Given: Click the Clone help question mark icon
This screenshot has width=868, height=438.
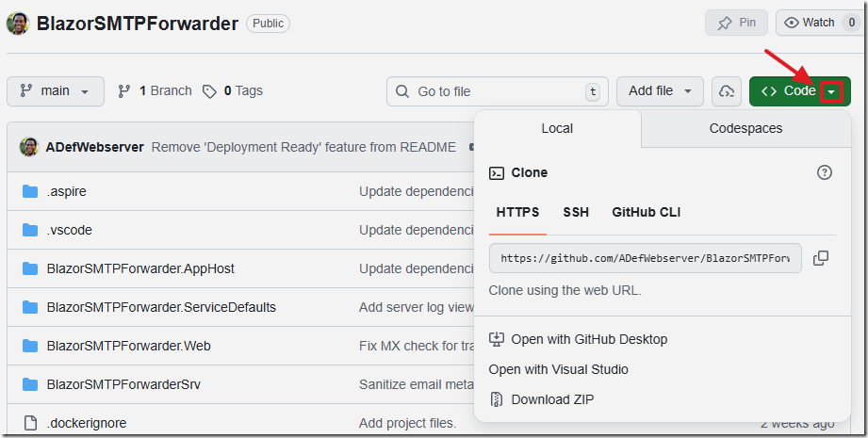Looking at the screenshot, I should click(825, 172).
